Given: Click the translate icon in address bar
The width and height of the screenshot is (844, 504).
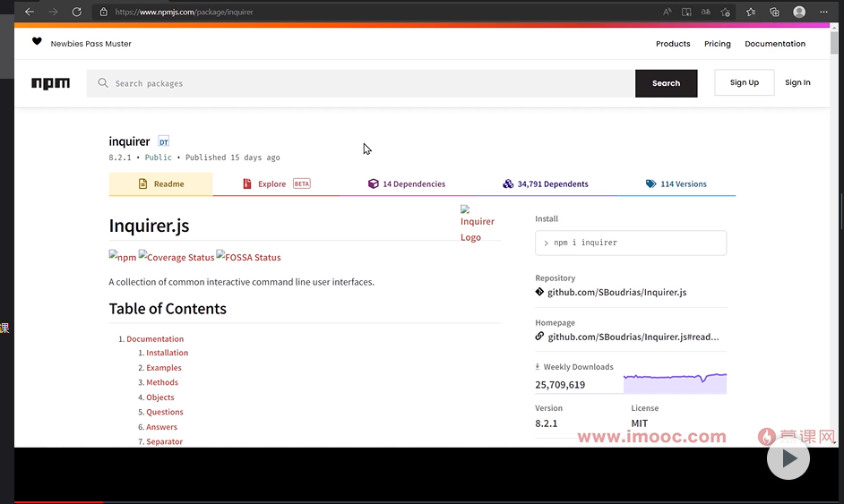Looking at the screenshot, I should [x=706, y=12].
